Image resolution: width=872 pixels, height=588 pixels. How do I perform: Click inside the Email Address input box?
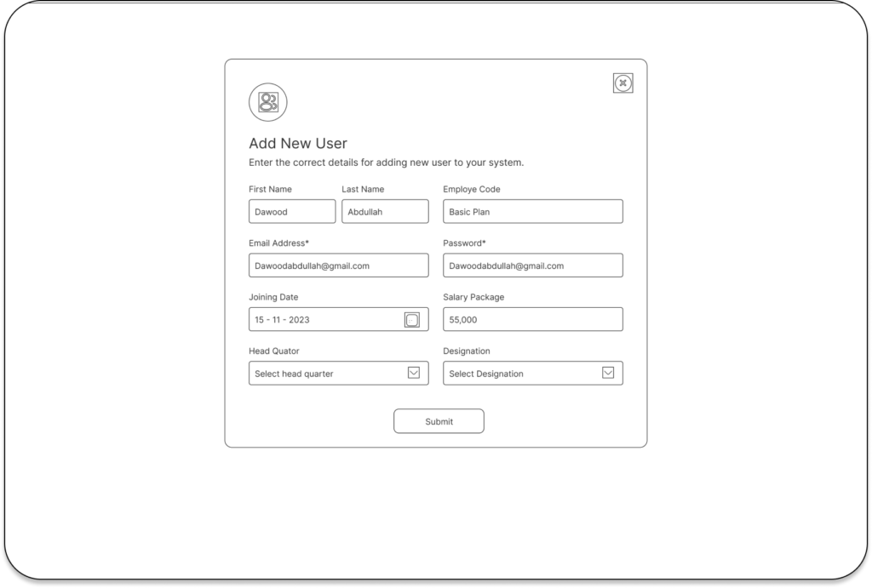click(338, 265)
